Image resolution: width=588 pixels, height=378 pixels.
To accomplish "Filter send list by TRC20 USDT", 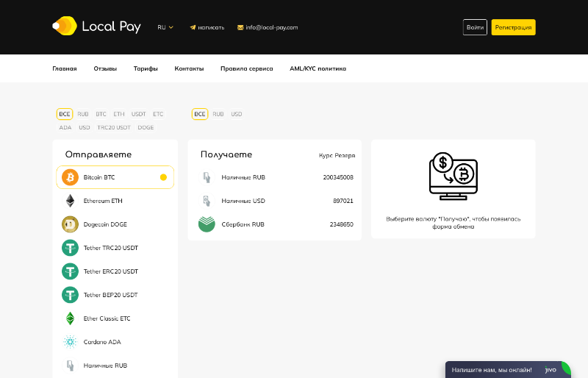I will 114,127.
